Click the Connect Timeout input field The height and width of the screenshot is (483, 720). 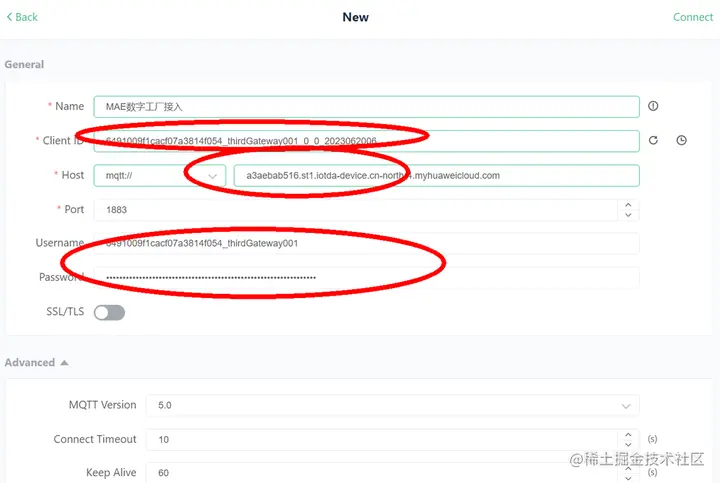pyautogui.click(x=382, y=439)
